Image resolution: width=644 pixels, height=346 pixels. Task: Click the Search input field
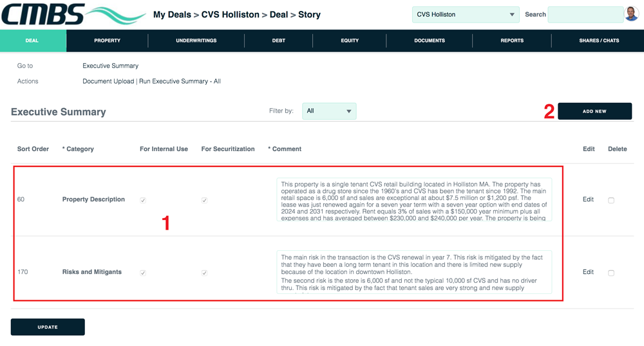tap(585, 14)
